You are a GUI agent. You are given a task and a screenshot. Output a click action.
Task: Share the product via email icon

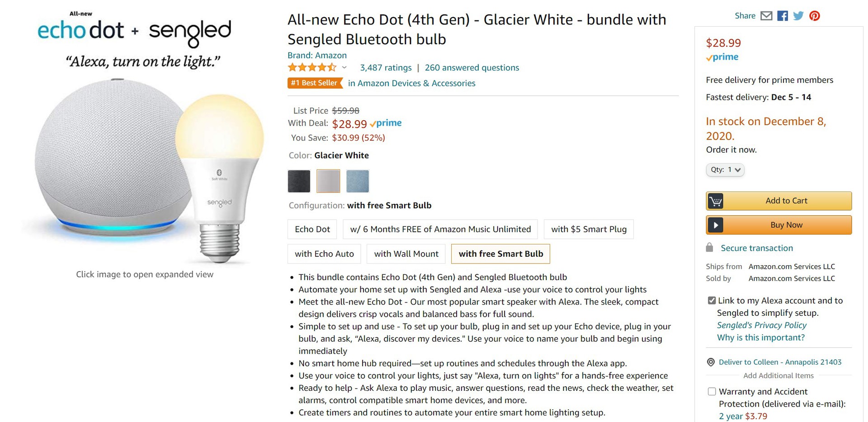(766, 16)
